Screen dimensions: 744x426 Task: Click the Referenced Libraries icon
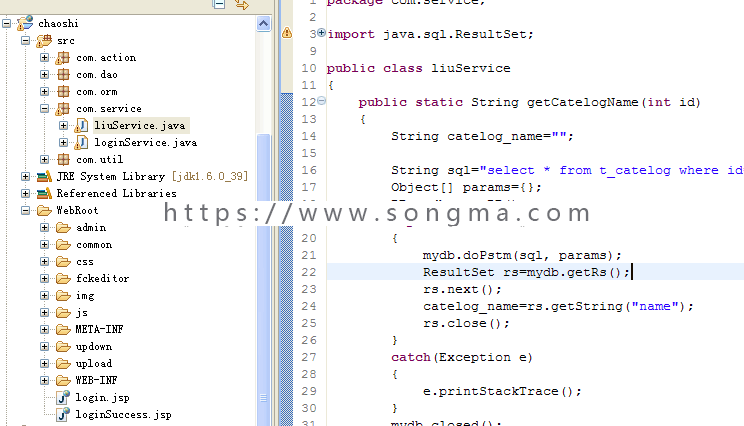[44, 194]
